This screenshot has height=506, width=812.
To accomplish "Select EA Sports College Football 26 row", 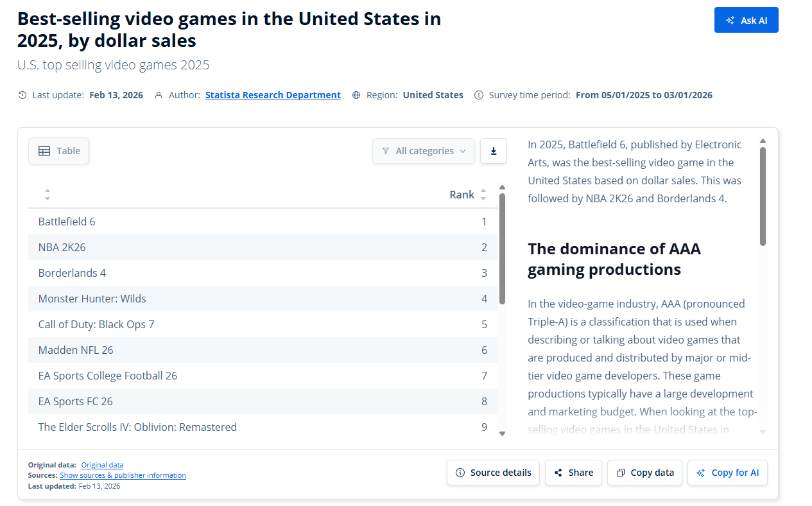I will click(263, 376).
